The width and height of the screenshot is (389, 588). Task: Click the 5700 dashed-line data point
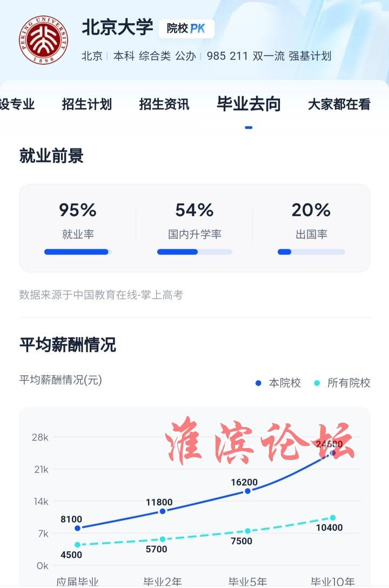pos(163,539)
